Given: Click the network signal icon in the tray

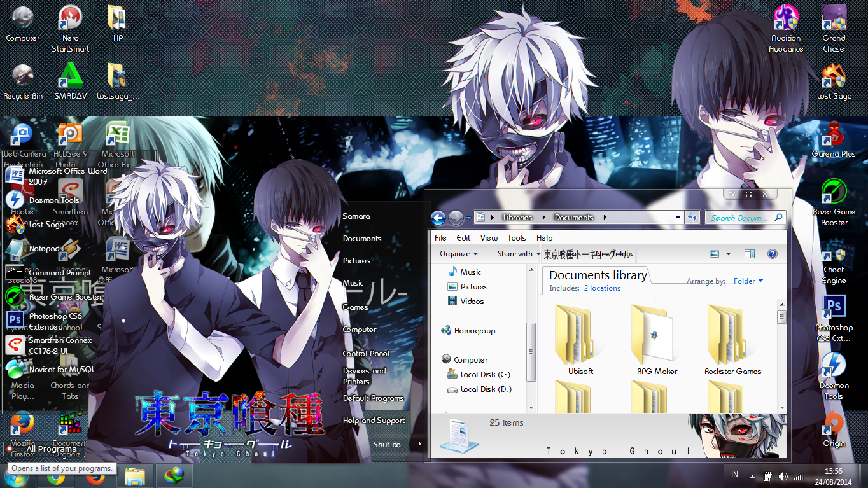Looking at the screenshot, I should (798, 476).
